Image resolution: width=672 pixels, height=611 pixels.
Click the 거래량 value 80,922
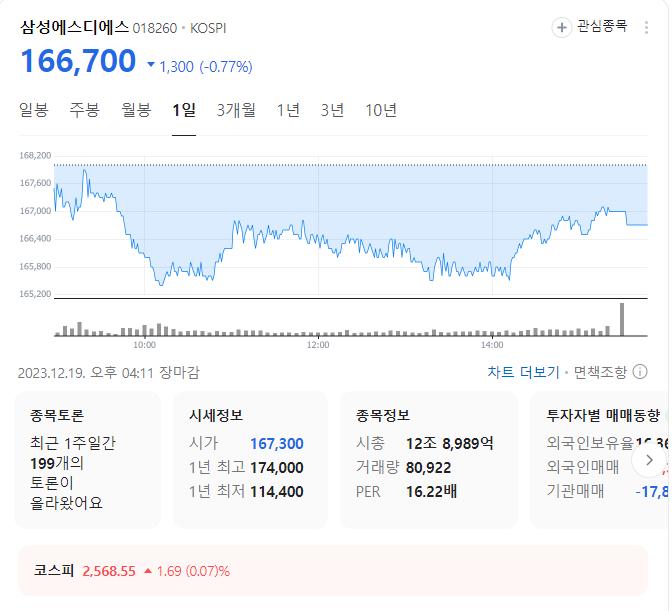428,467
